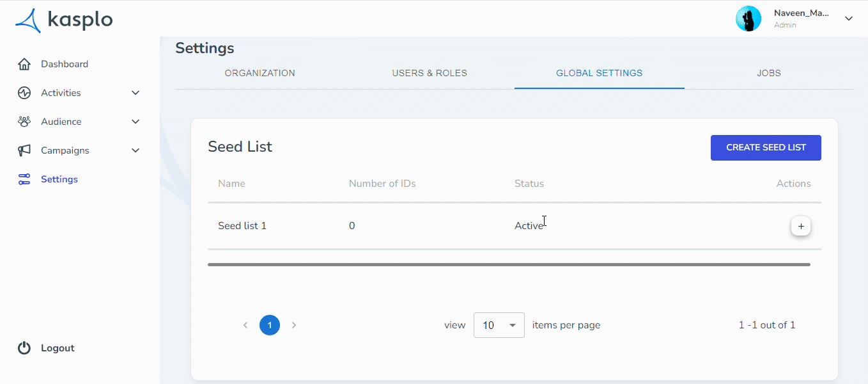
Task: Click the Actions column header
Action: (x=794, y=184)
